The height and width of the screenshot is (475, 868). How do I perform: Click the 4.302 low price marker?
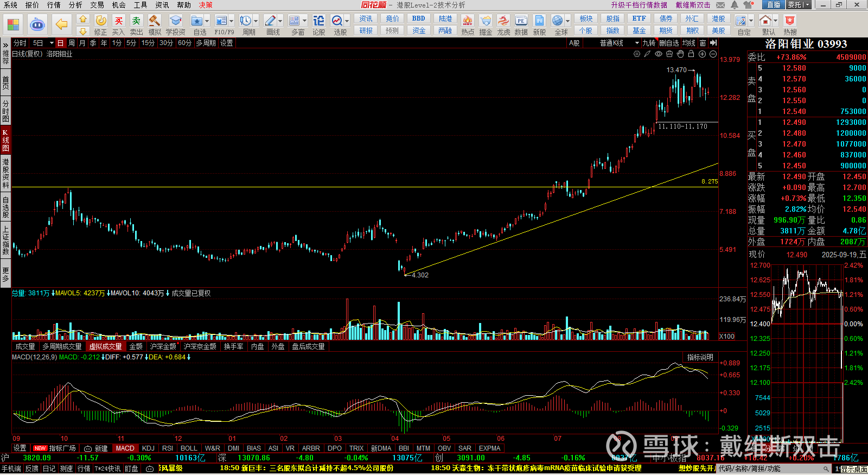(419, 275)
